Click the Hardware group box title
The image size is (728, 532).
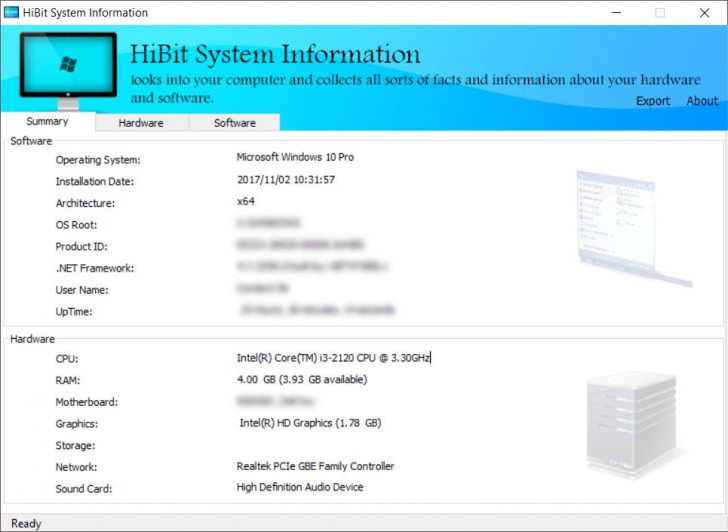tap(32, 339)
